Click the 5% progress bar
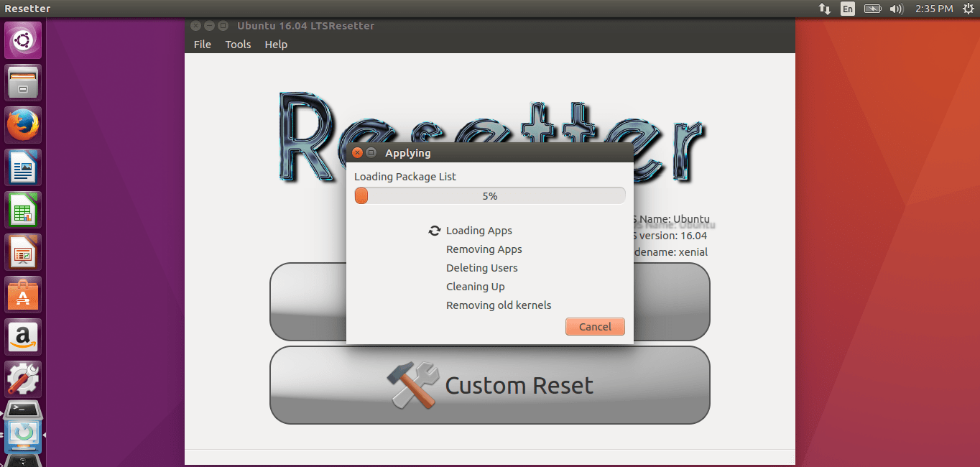Image resolution: width=980 pixels, height=467 pixels. [489, 195]
